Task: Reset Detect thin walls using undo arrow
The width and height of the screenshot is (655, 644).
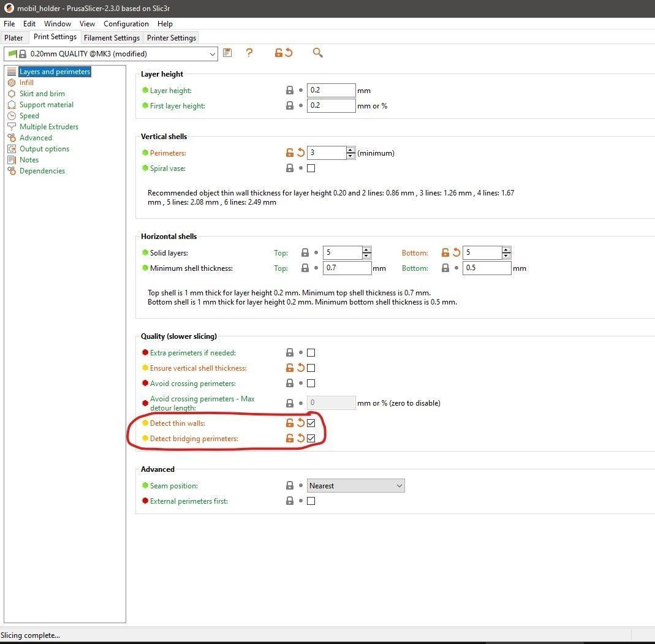Action: (x=301, y=423)
